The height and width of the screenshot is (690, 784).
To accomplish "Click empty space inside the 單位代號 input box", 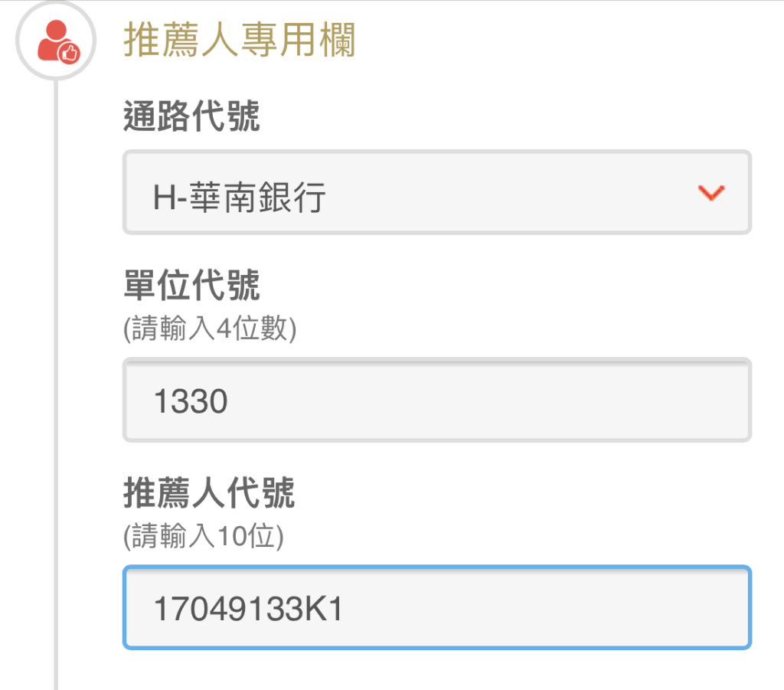I will [490, 401].
